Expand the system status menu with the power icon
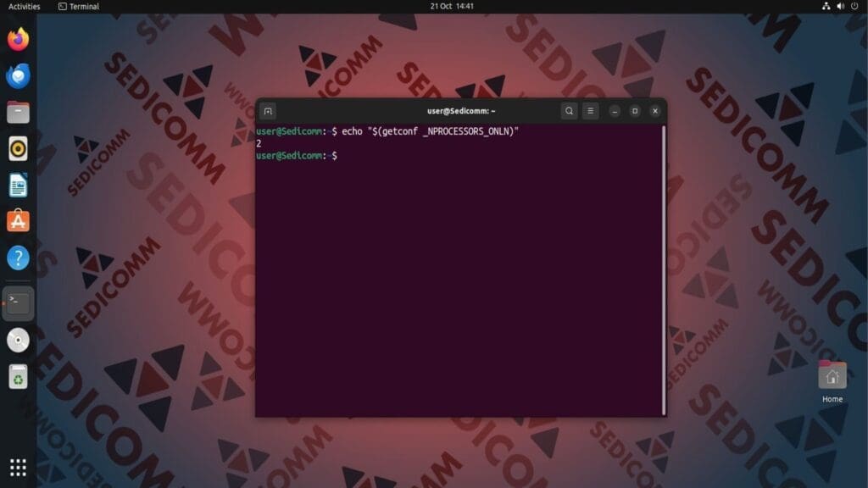868x488 pixels. tap(840, 6)
